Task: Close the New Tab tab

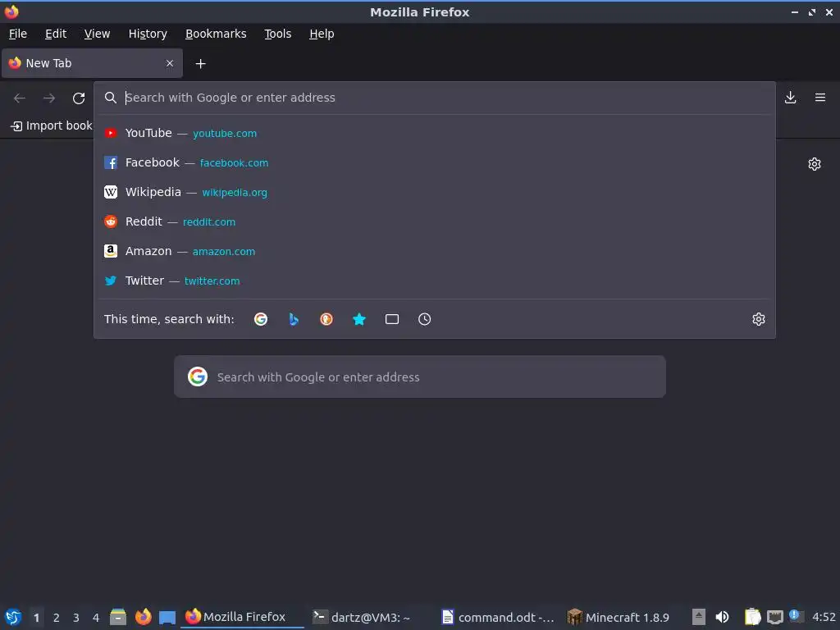Action: tap(170, 63)
